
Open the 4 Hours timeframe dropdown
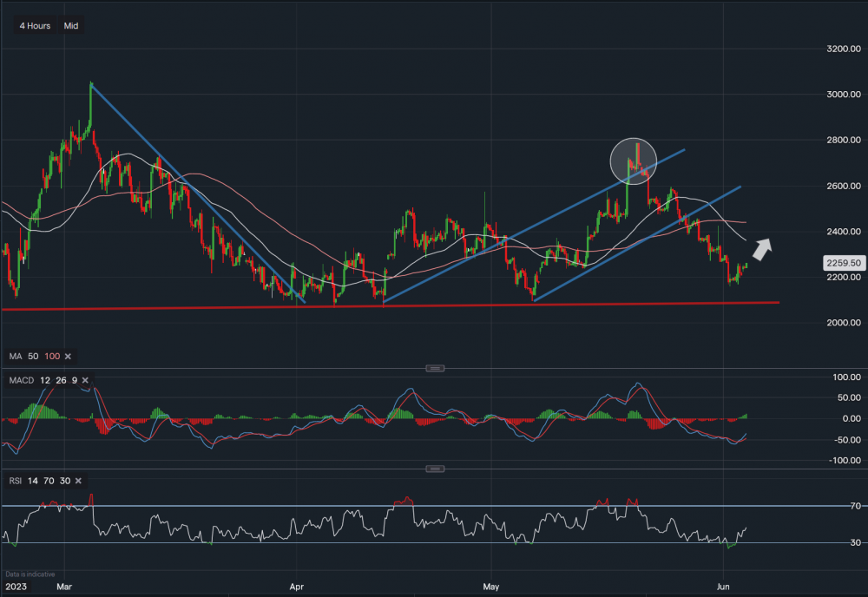pos(35,26)
